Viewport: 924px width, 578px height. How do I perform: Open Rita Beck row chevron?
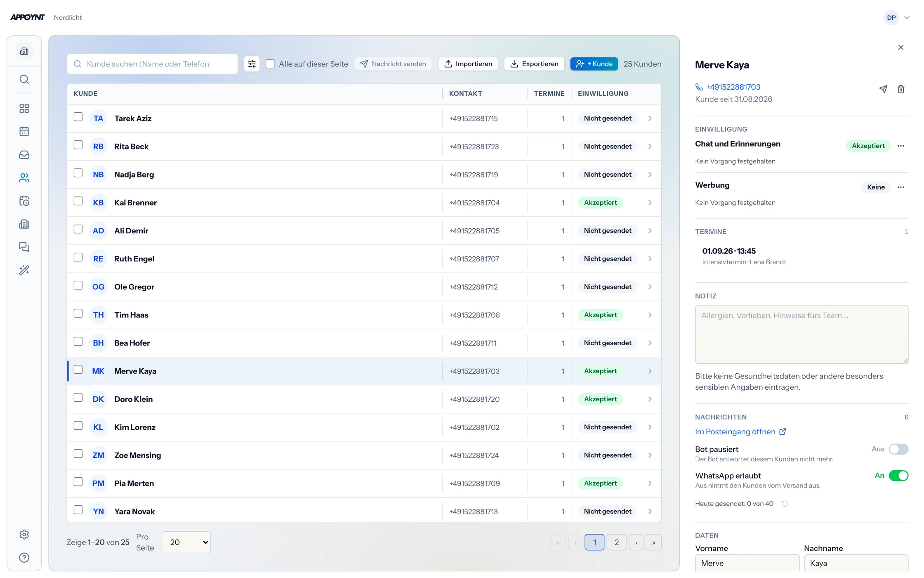tap(650, 147)
